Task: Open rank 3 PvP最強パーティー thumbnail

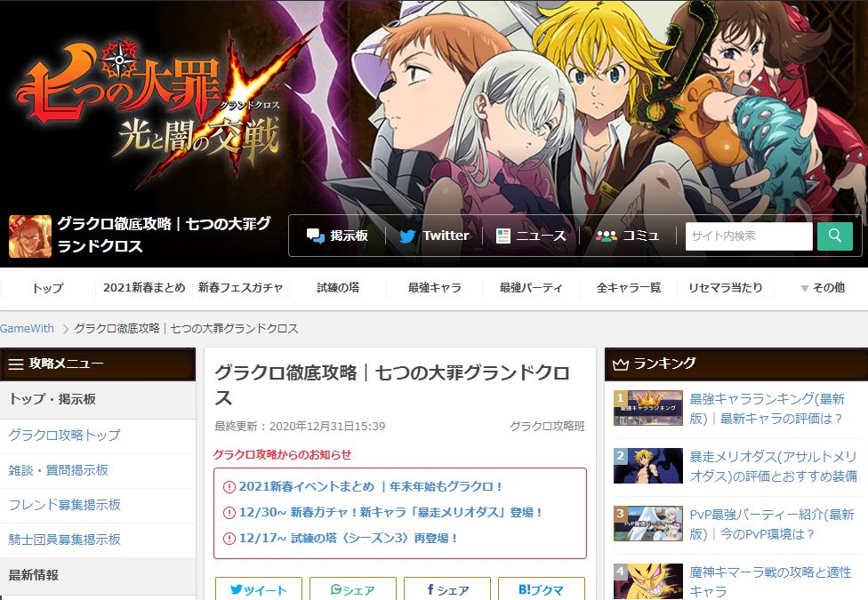Action: coord(647,524)
